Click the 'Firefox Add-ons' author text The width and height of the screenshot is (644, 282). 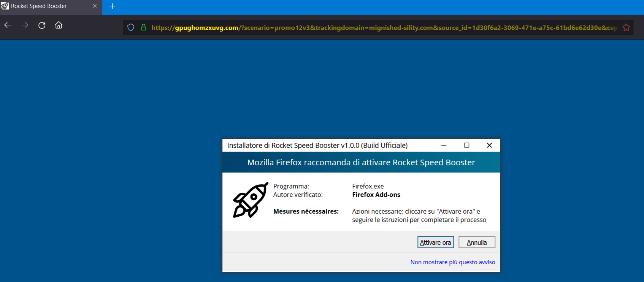point(376,195)
